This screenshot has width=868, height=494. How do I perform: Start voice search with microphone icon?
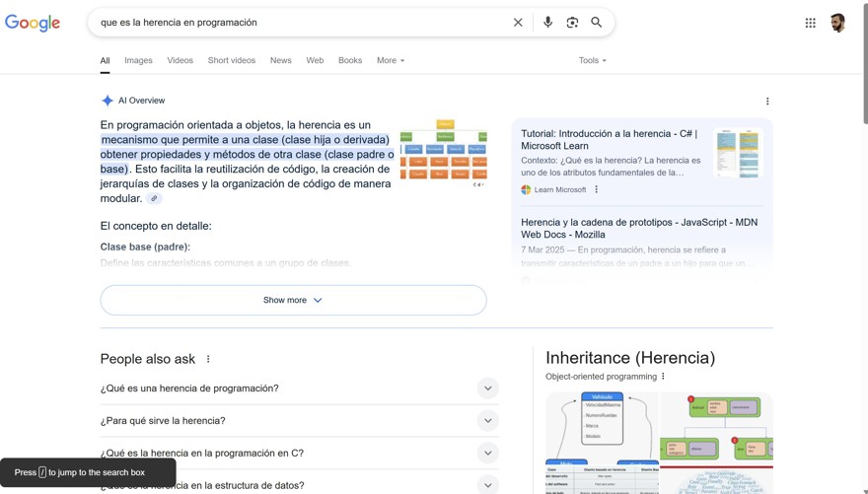(x=547, y=23)
